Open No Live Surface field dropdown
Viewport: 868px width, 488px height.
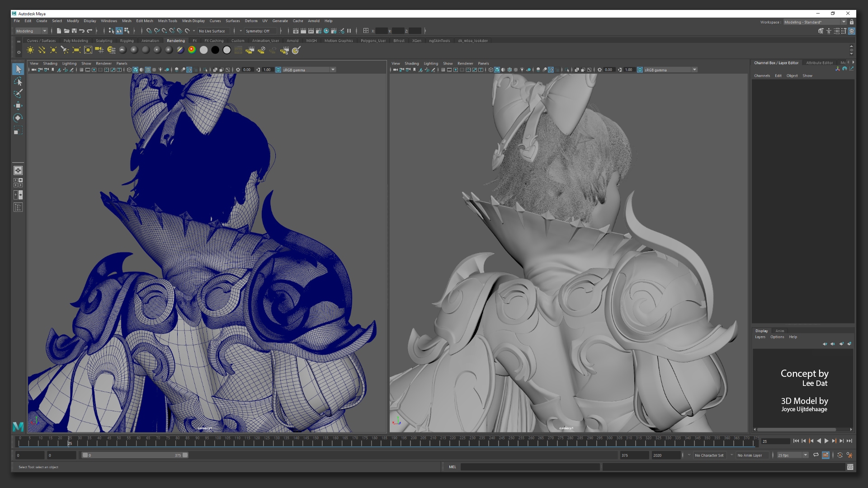point(214,31)
